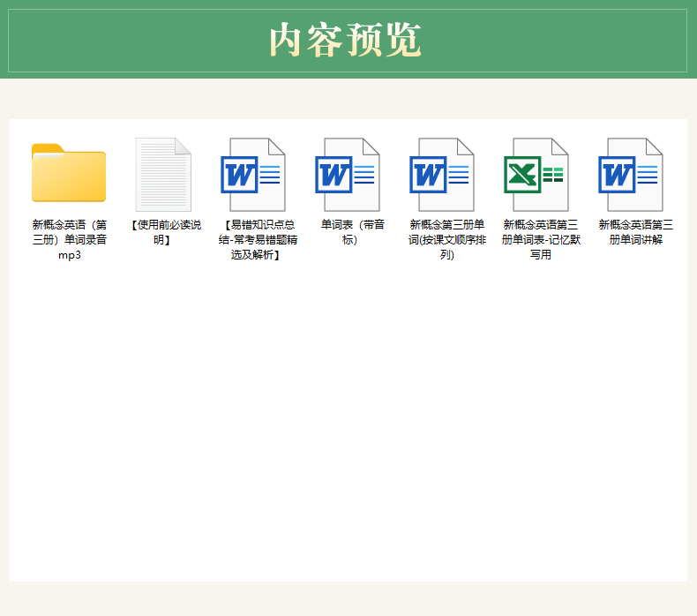Screen dimensions: 697x616
Task: Open the 新概念第三册单词(按课文顺序排列) Word icon
Action: [442, 175]
